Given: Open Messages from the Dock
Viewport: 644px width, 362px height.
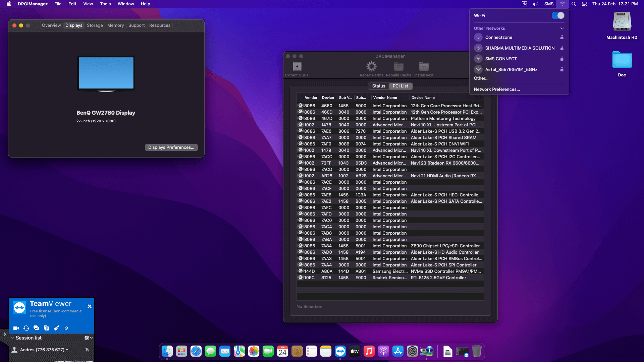Looking at the screenshot, I should click(210, 351).
